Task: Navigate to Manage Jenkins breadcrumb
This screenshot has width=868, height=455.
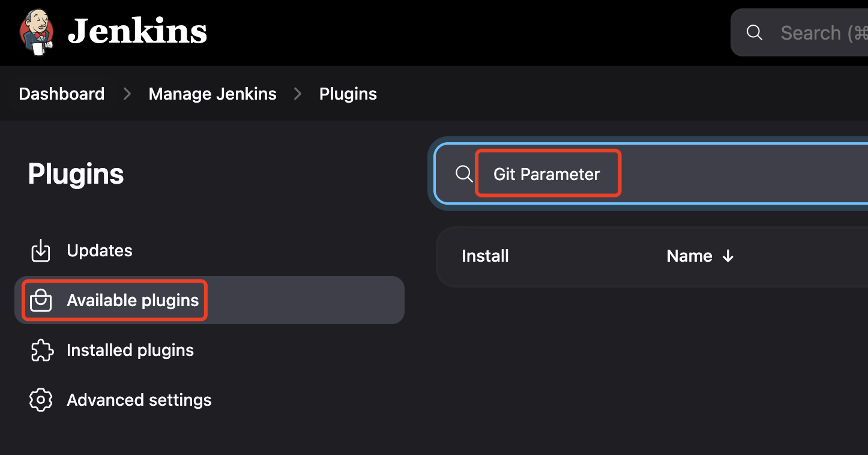Action: click(212, 94)
